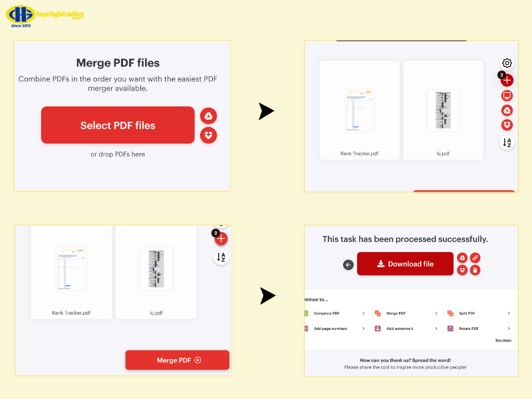Open merge settings via gear icon
This screenshot has width=532, height=399.
507,62
